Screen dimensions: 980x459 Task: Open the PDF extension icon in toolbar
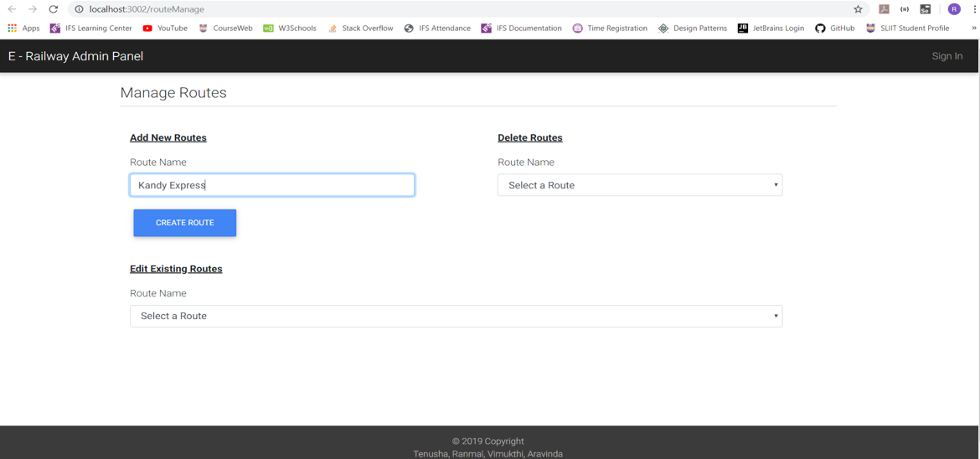click(884, 9)
